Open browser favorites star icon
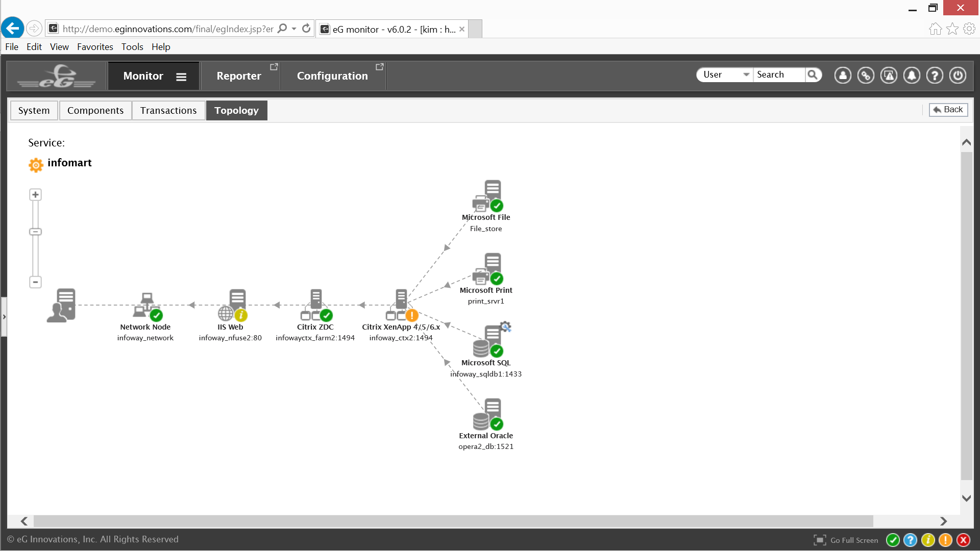Viewport: 980px width, 551px height. coord(952,29)
